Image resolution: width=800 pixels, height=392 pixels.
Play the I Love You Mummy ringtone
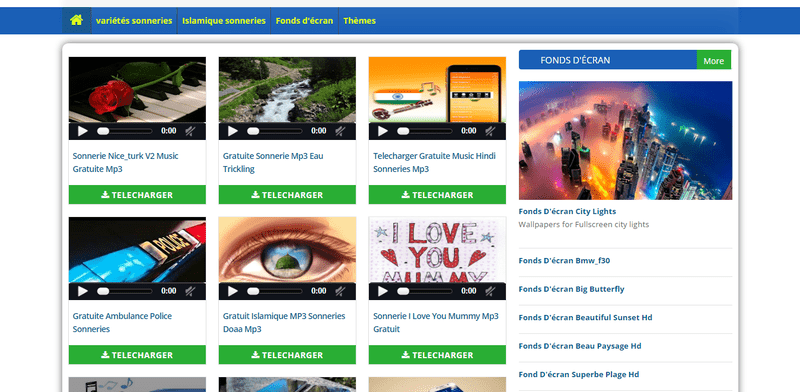(383, 291)
